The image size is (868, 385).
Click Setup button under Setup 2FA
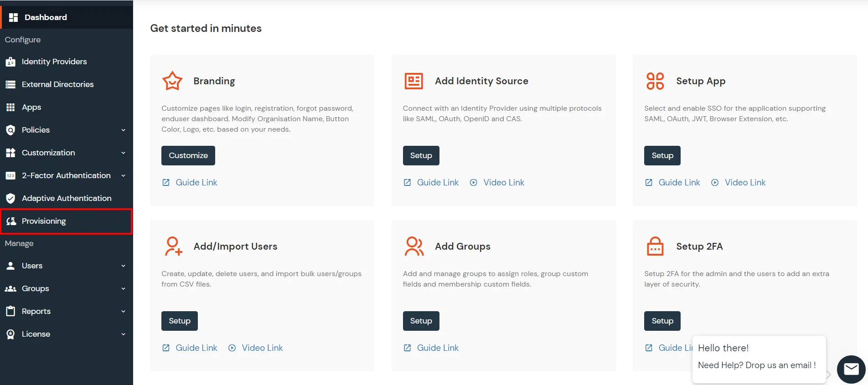coord(662,321)
